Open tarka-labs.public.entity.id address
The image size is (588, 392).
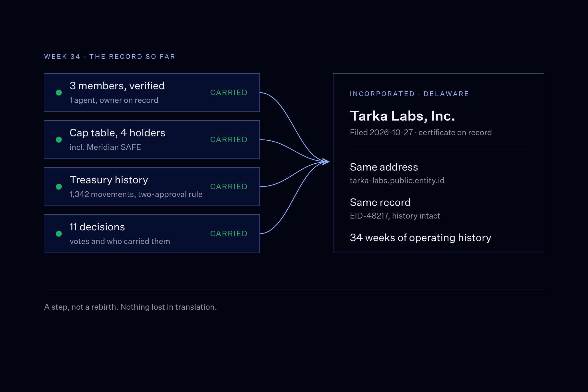pyautogui.click(x=397, y=181)
